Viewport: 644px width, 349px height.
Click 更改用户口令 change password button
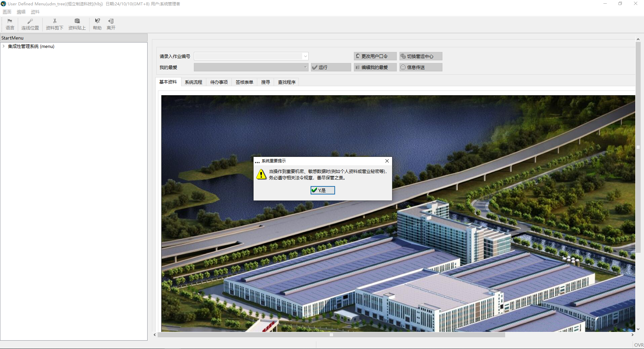(x=375, y=56)
